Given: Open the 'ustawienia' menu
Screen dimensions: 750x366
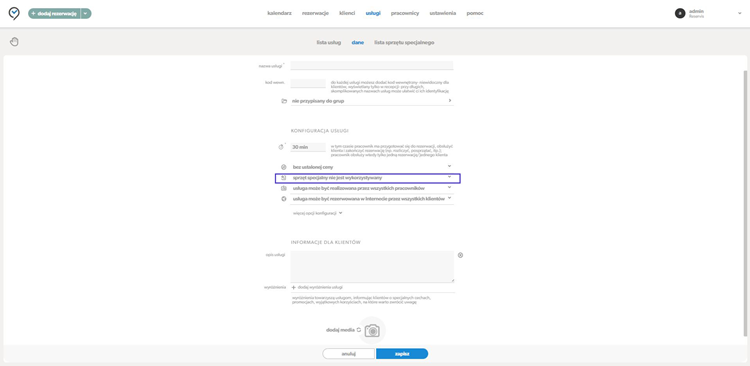Looking at the screenshot, I should [x=442, y=13].
